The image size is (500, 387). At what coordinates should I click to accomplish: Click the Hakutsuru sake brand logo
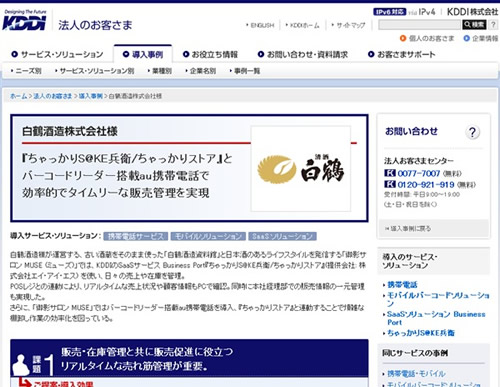click(x=301, y=168)
